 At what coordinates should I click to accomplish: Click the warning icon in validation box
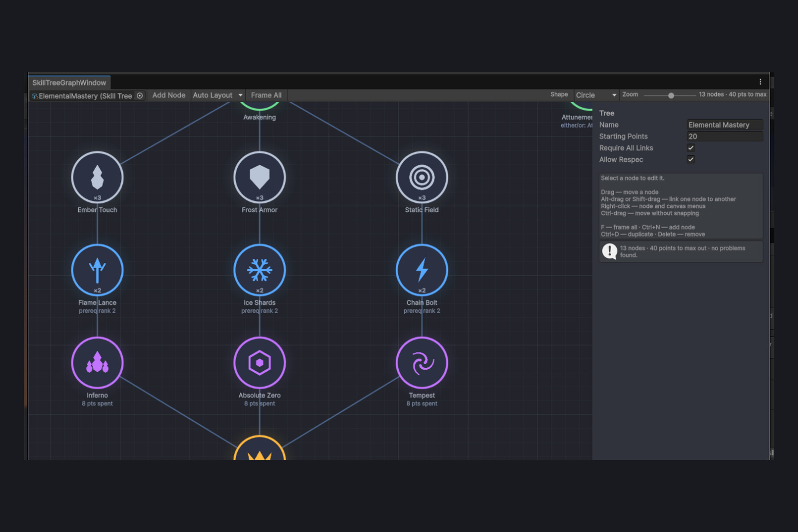click(609, 251)
